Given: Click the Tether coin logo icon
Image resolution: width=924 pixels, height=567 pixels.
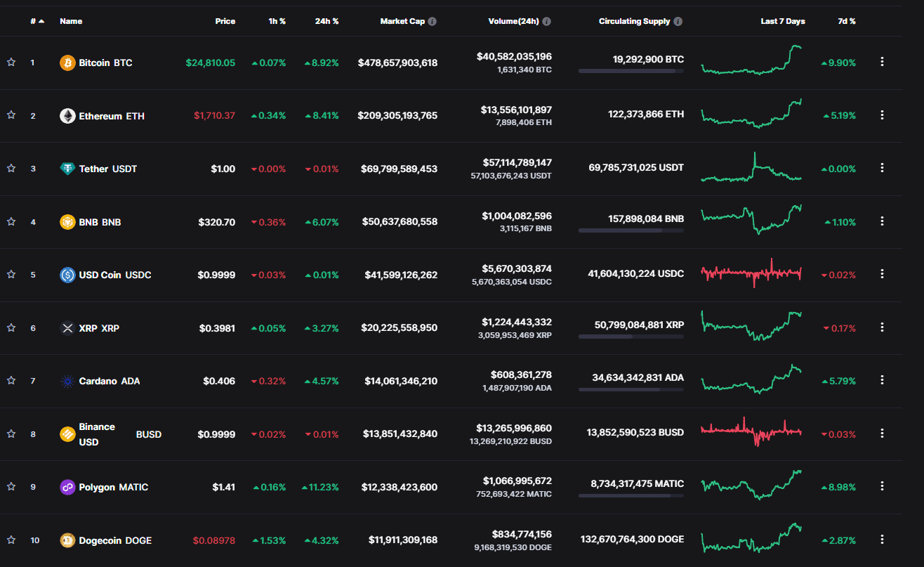Looking at the screenshot, I should 67,169.
